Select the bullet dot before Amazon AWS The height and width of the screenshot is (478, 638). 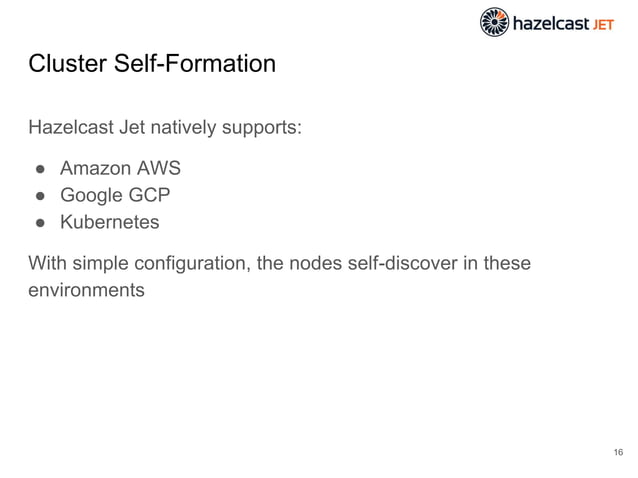coord(40,169)
